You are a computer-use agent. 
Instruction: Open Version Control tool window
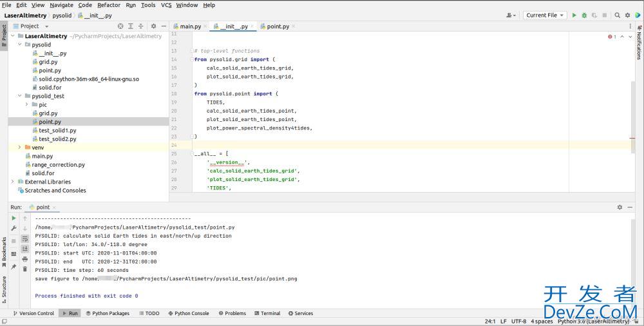point(33,313)
